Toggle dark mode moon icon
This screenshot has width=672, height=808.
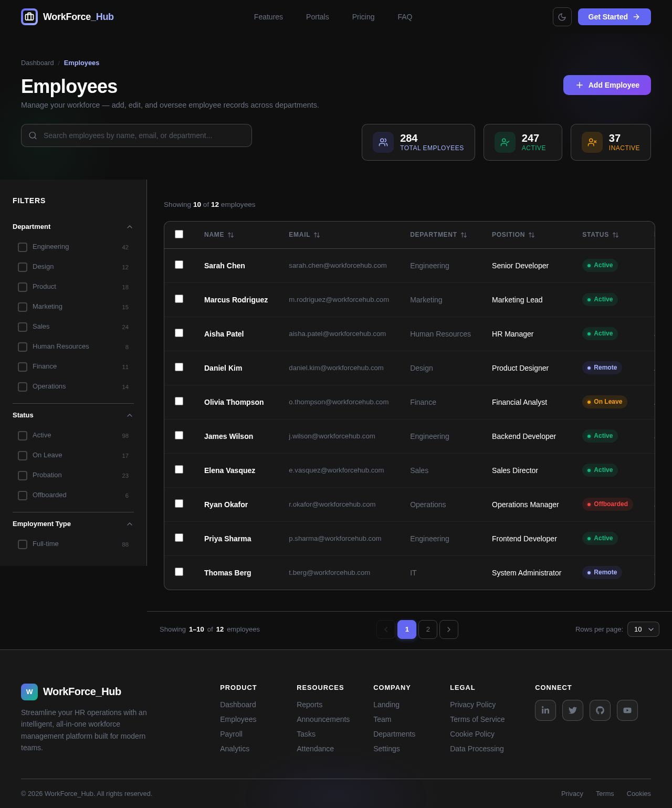(x=562, y=17)
